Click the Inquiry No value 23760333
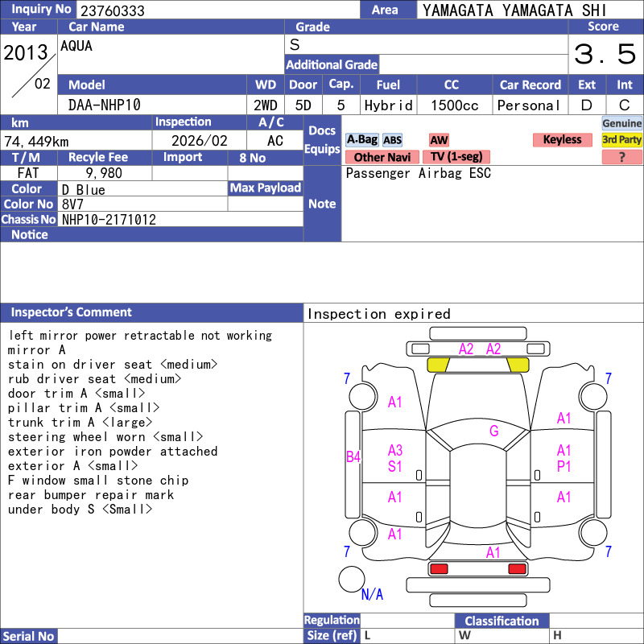This screenshot has height=644, width=644. click(111, 10)
